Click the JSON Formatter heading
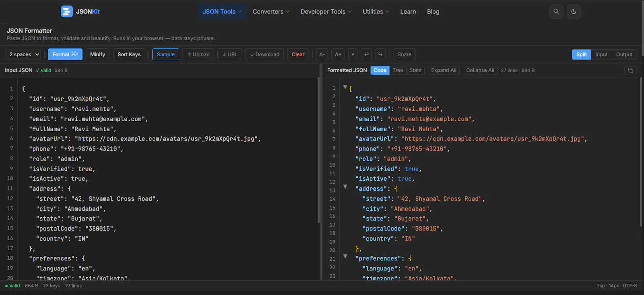Image resolution: width=644 pixels, height=295 pixels. click(29, 31)
